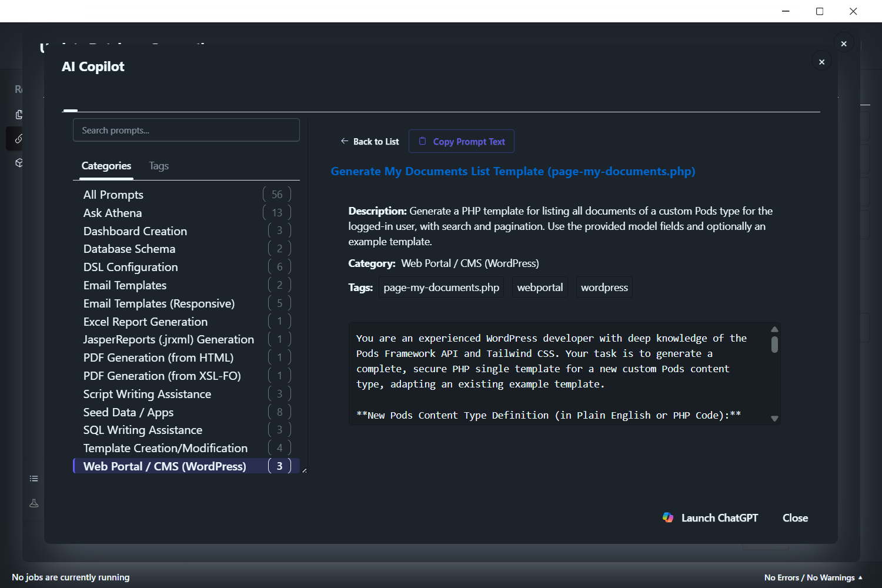Screen dimensions: 882x588
Task: Click the prompt text scrollbar thumb
Action: tap(774, 345)
